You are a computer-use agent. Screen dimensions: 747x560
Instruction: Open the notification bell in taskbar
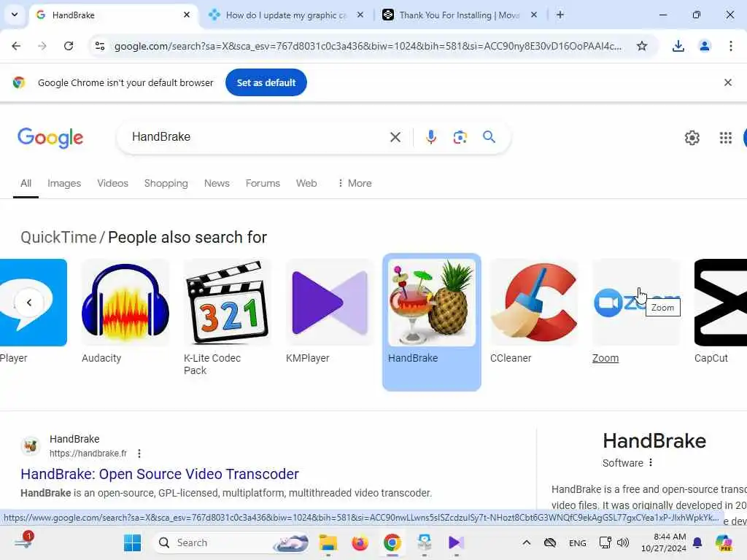point(697,542)
